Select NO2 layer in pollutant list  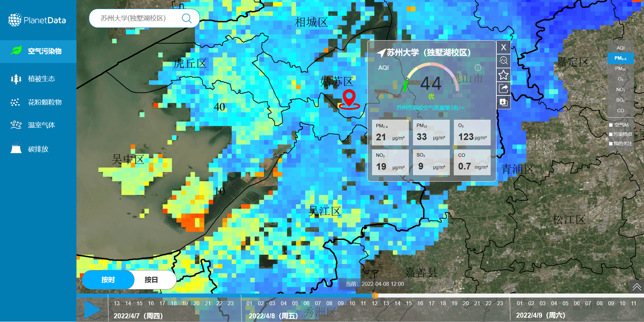click(621, 89)
